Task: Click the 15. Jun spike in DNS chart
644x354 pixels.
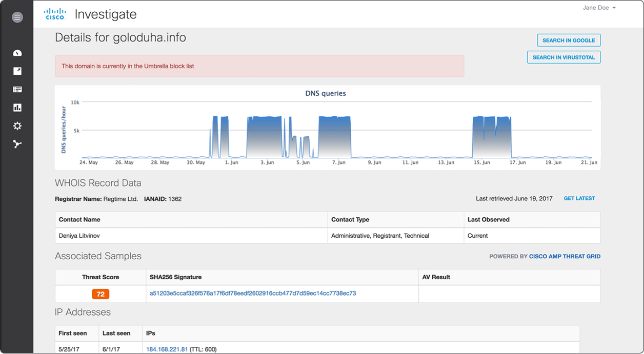Action: pos(492,137)
